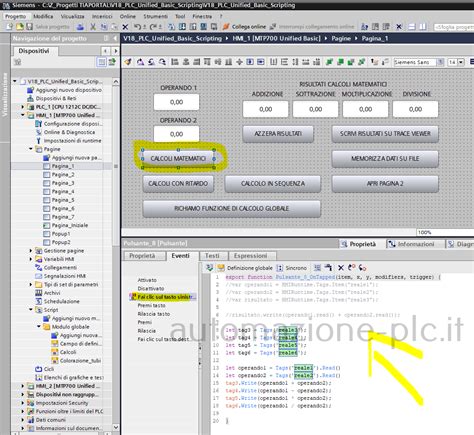This screenshot has width=474, height=435.
Task: Click the DIVISIONE result field
Action: (x=415, y=109)
